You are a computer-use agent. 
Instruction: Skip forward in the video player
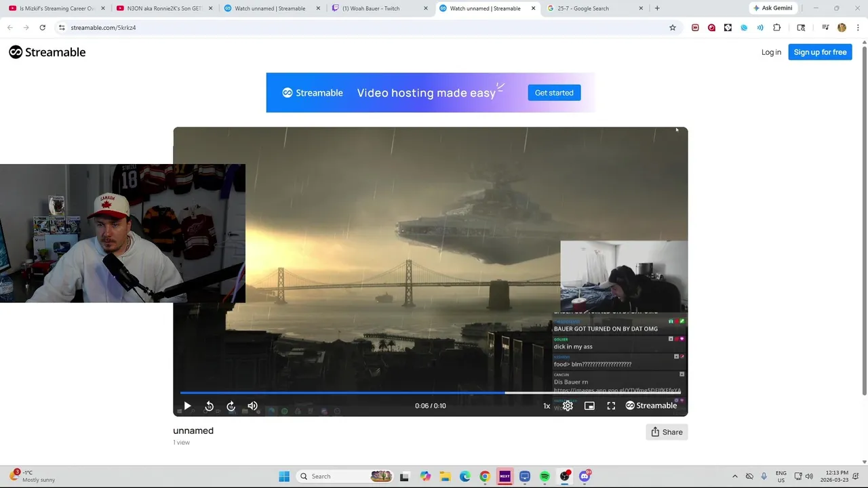231,406
